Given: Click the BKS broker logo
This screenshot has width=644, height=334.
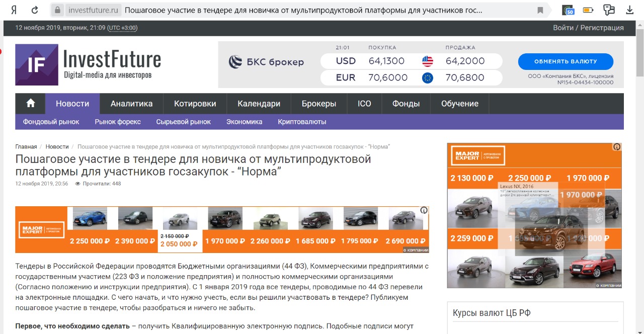Looking at the screenshot, I should point(266,62).
